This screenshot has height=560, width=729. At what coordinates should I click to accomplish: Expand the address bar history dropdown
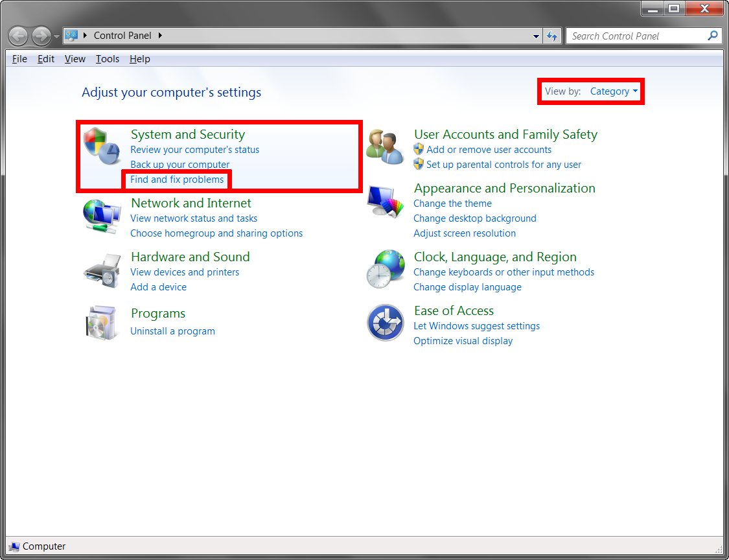[x=536, y=36]
